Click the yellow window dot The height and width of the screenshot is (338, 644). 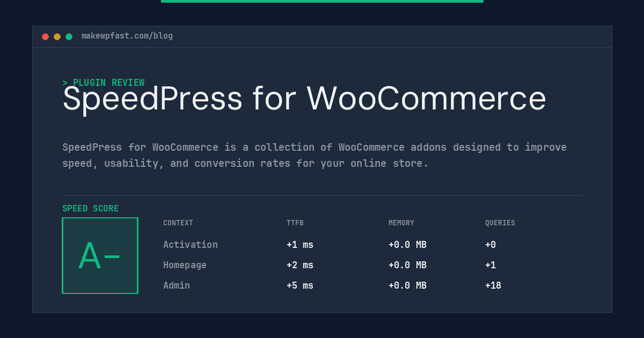point(57,36)
